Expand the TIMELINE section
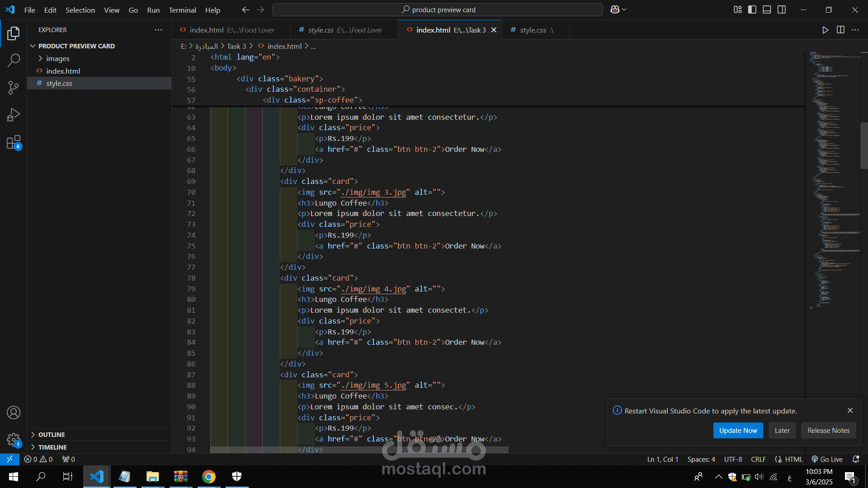 52,447
